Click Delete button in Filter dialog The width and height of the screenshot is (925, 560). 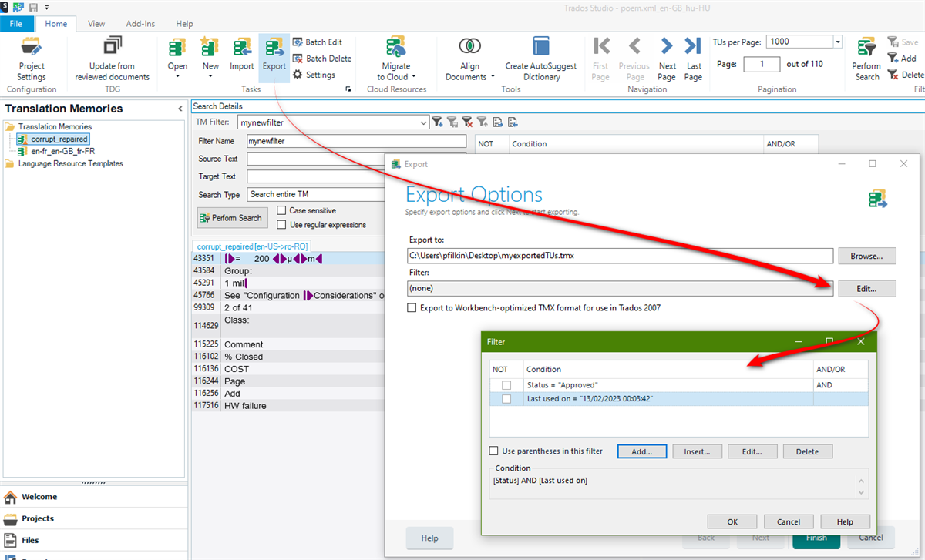pyautogui.click(x=808, y=451)
